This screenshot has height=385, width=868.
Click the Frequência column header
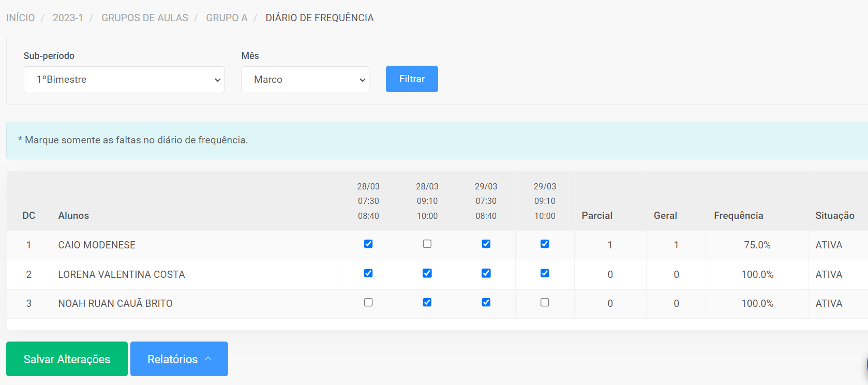tap(739, 215)
